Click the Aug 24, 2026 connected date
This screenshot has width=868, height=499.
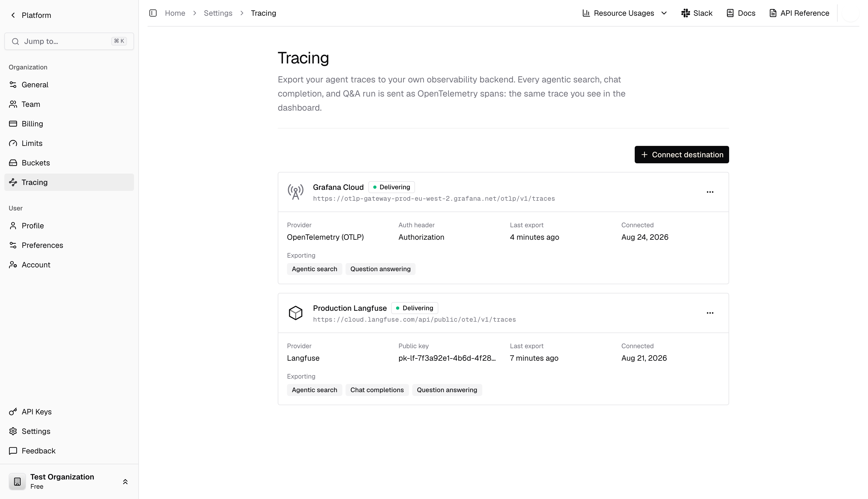[644, 237]
